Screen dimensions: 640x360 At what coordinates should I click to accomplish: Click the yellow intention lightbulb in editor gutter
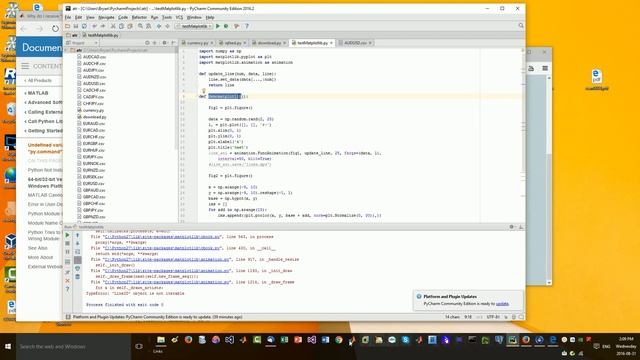point(203,91)
